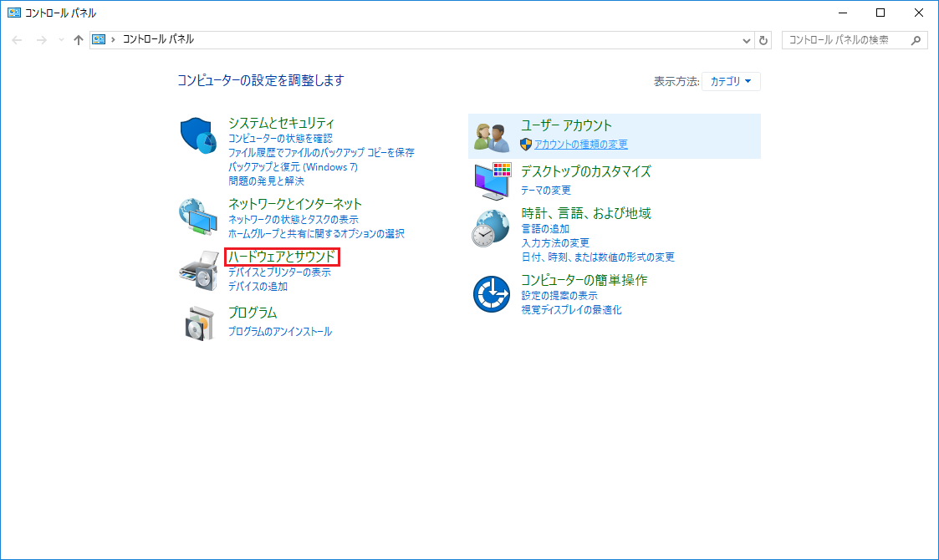
Task: Maximize the コントロール パネル window
Action: 880,13
